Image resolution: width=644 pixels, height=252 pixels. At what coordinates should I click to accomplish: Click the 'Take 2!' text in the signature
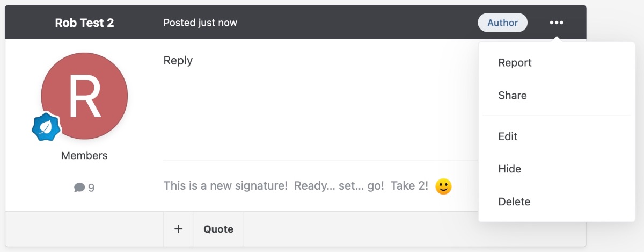[x=409, y=186]
